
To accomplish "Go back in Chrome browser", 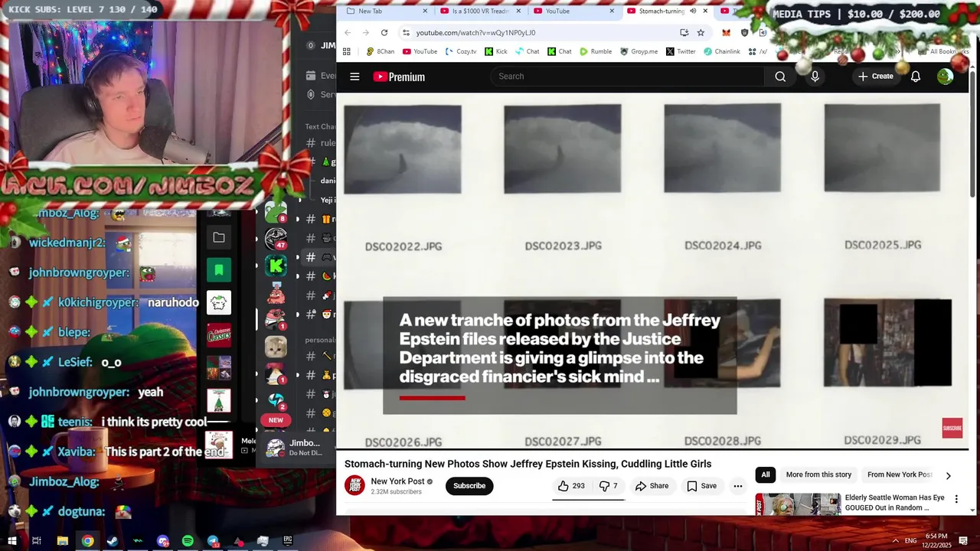I will 348,33.
